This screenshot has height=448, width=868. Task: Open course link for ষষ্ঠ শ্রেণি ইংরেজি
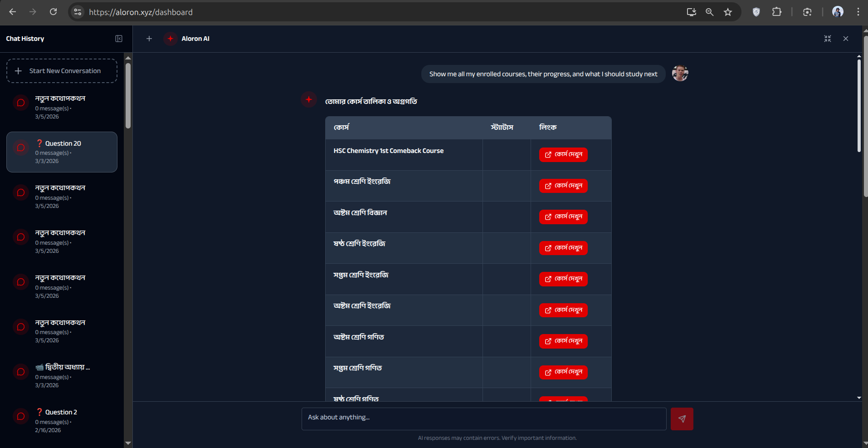pyautogui.click(x=563, y=248)
